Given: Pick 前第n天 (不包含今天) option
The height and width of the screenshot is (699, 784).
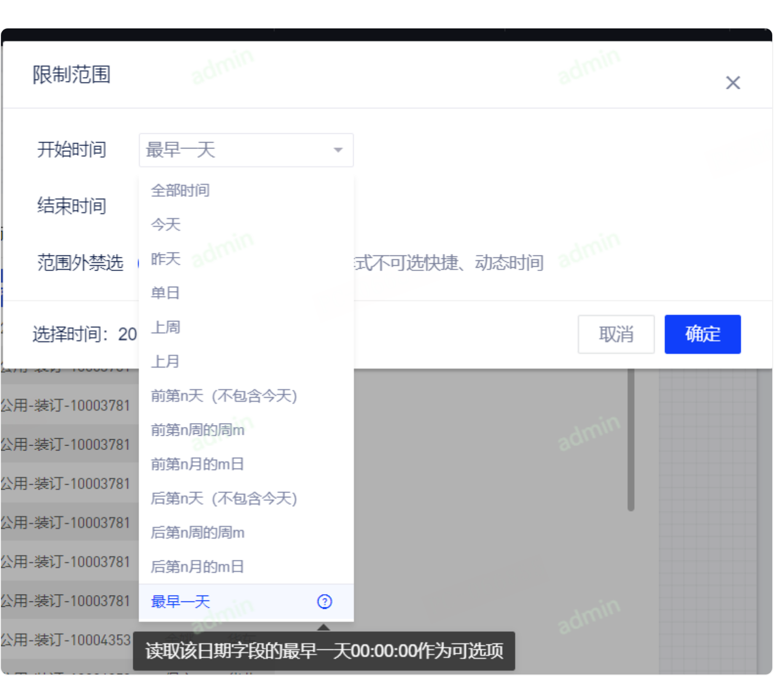Looking at the screenshot, I should pyautogui.click(x=224, y=396).
